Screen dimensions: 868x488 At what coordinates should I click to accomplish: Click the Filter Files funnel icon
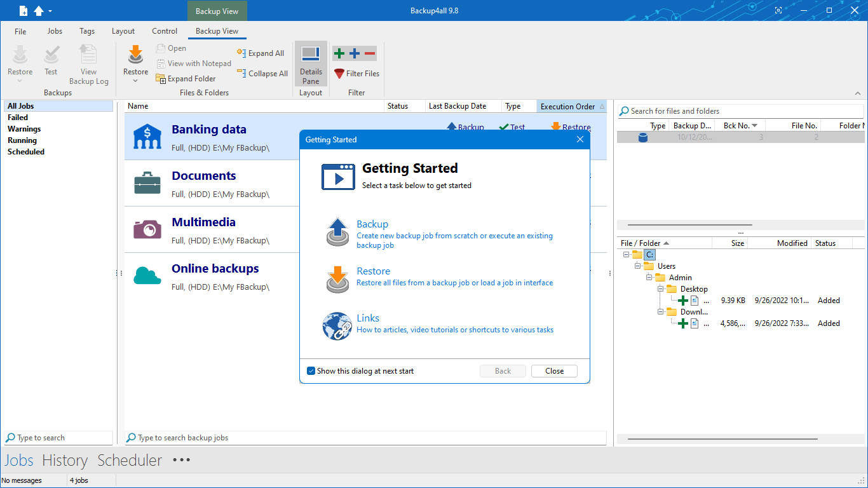coord(339,74)
